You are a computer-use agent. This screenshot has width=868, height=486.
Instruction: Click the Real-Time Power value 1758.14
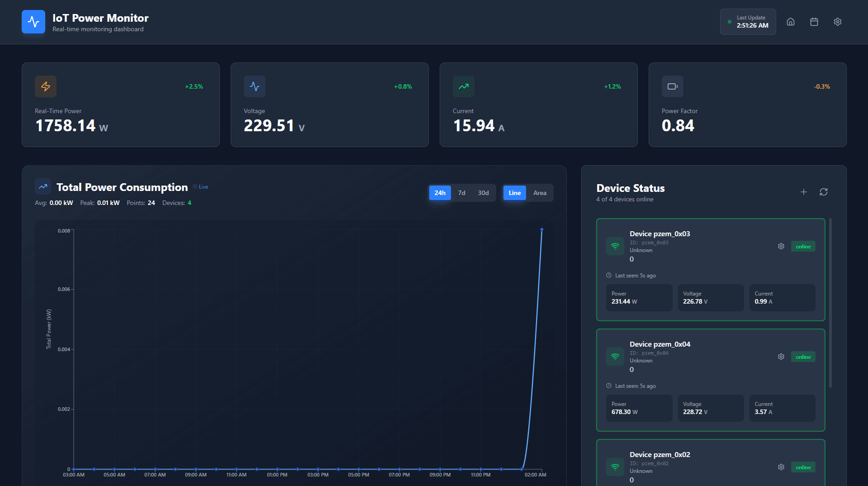coord(66,125)
